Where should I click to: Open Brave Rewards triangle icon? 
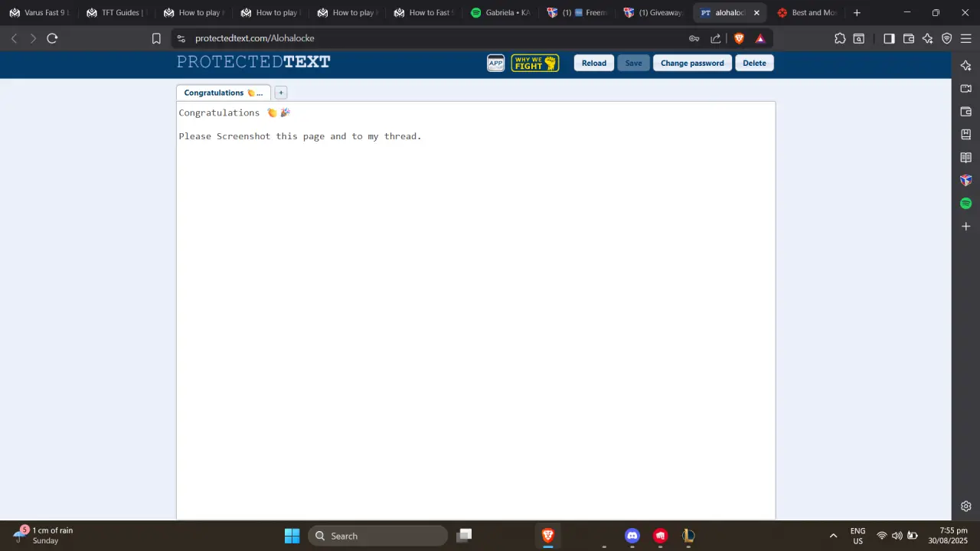(x=760, y=38)
